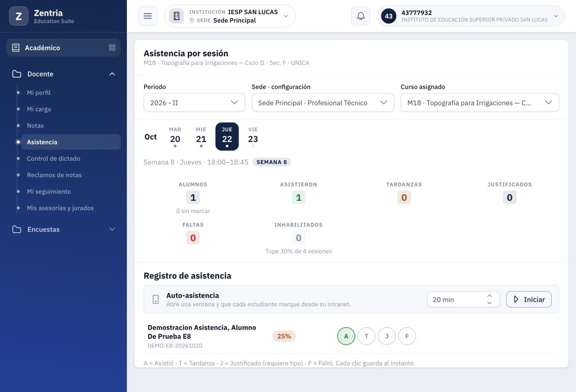Click the Encuestas folder icon
Image resolution: width=576 pixels, height=392 pixels.
point(17,229)
